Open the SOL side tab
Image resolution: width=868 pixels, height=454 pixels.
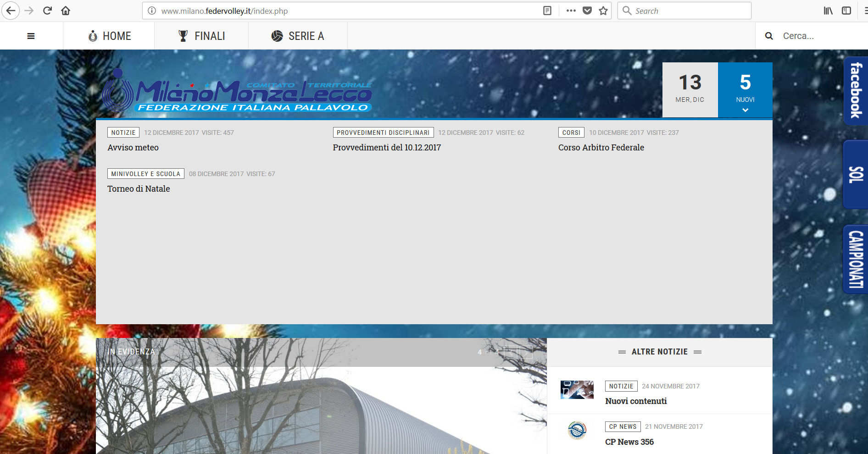[856, 174]
